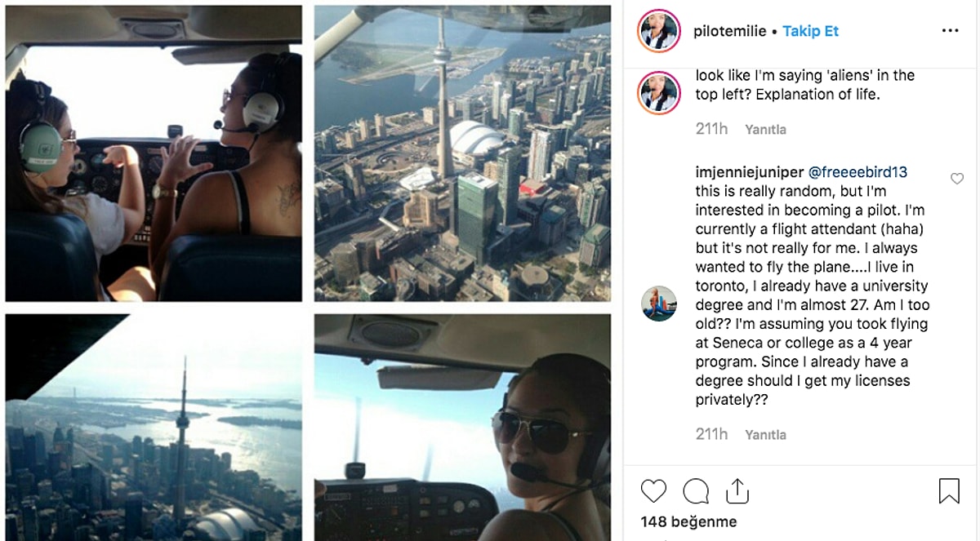Like the post with heart icon
This screenshot has height=541, width=980.
point(653,490)
